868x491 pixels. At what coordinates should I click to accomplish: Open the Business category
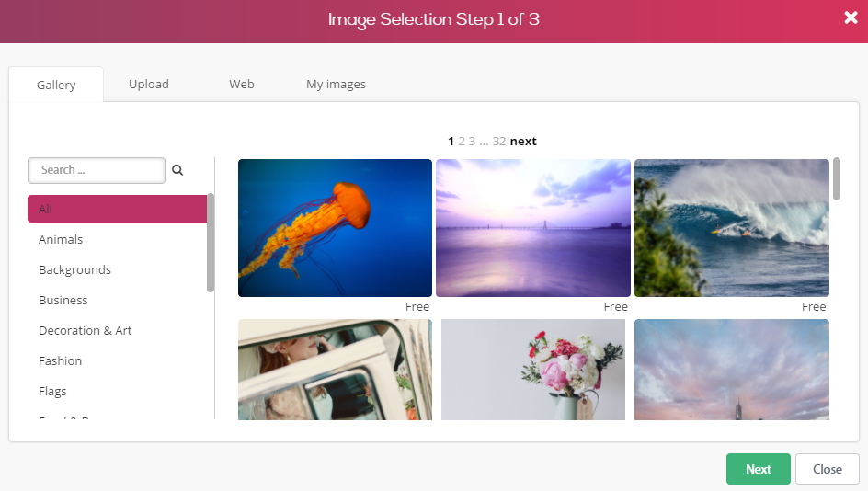[x=63, y=300]
